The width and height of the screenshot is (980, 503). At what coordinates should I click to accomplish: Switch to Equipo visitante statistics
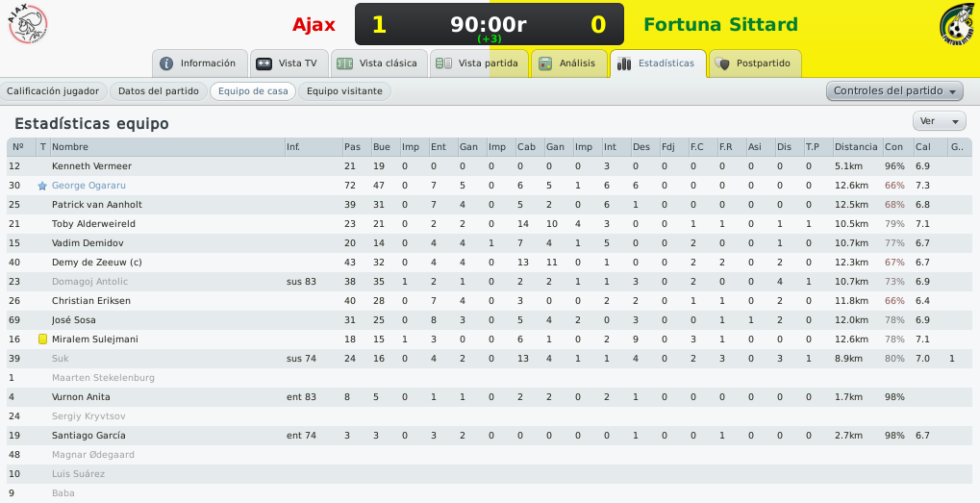344,91
